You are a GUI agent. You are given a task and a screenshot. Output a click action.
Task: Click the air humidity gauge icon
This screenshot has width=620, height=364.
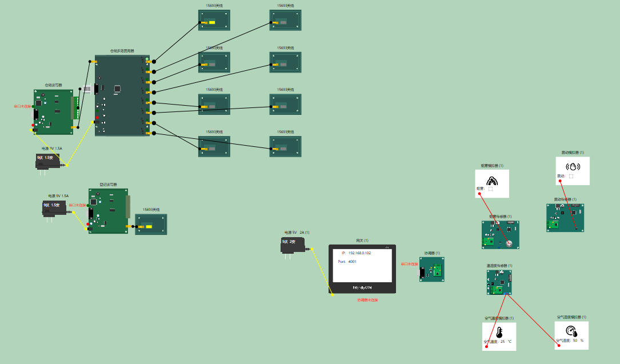click(571, 331)
